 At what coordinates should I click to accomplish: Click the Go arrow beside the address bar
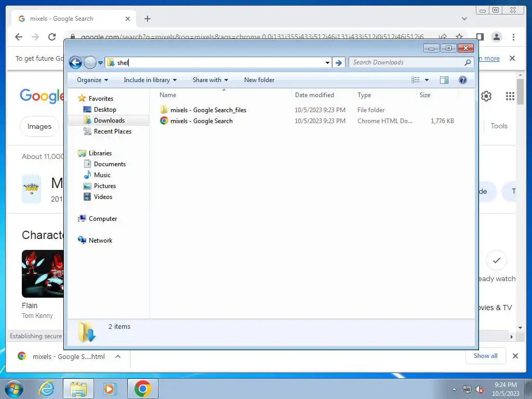coord(338,63)
